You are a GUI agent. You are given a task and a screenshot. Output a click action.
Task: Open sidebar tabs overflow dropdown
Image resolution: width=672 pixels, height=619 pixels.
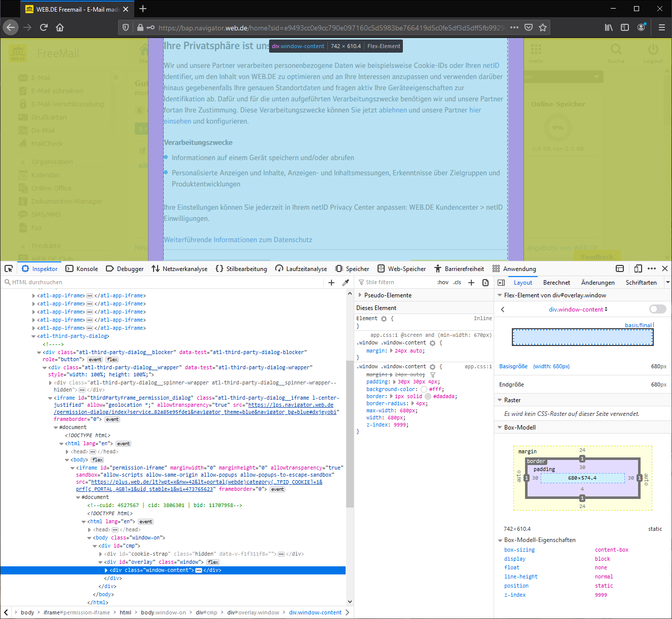click(x=667, y=283)
